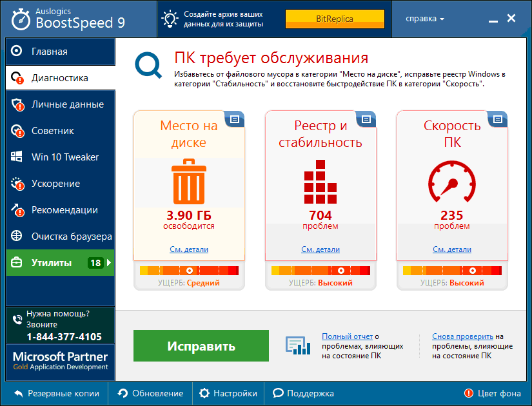Open the Полный отчет link
Image resolution: width=532 pixels, height=406 pixels.
click(x=347, y=336)
